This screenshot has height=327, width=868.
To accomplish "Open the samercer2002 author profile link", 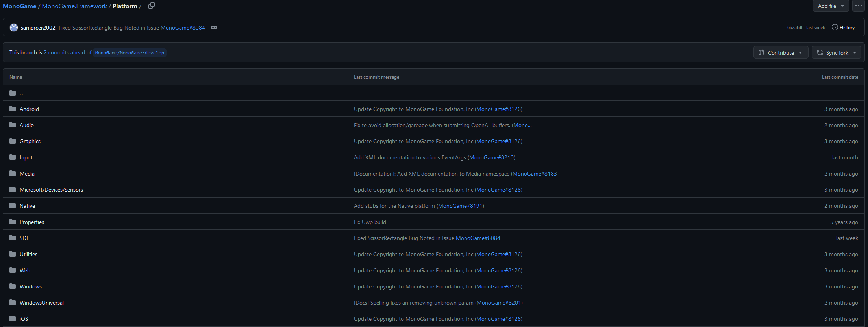I will click(38, 28).
